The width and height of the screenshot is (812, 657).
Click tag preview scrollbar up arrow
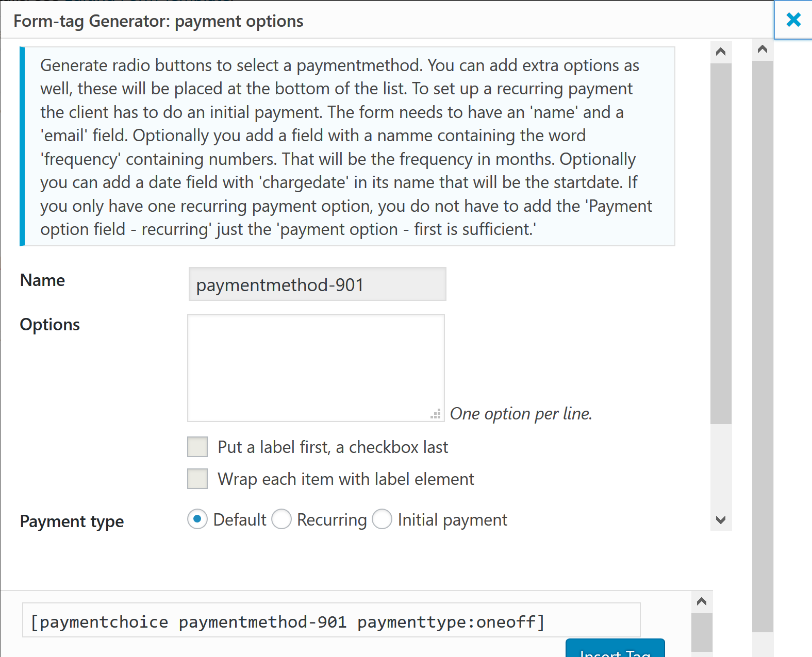[701, 602]
